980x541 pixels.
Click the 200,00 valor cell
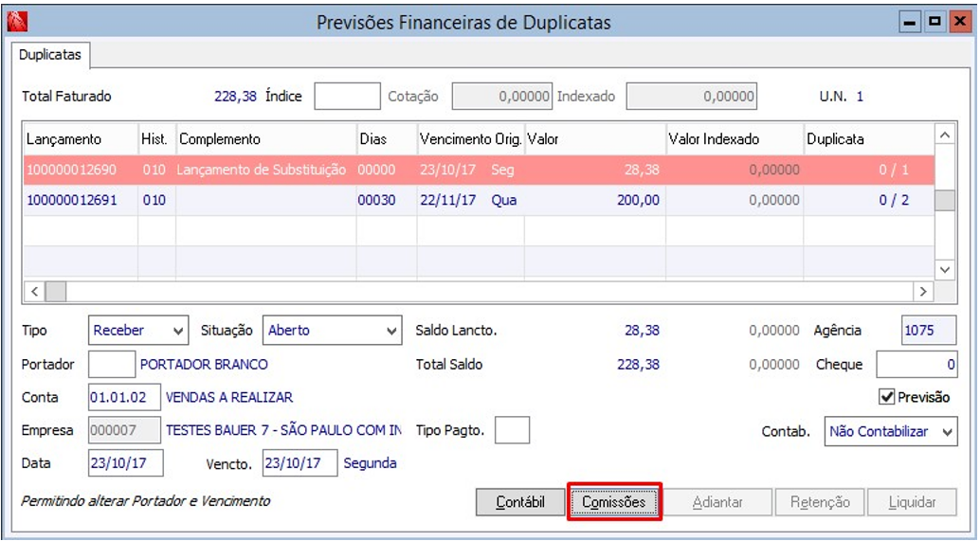click(x=595, y=200)
